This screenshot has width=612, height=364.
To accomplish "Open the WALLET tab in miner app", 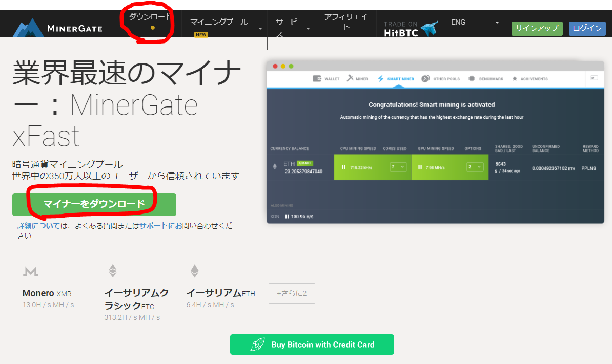I will (327, 79).
